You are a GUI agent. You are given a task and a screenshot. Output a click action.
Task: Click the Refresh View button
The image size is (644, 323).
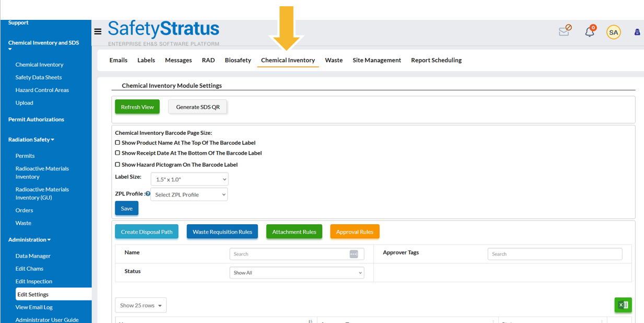click(x=137, y=107)
